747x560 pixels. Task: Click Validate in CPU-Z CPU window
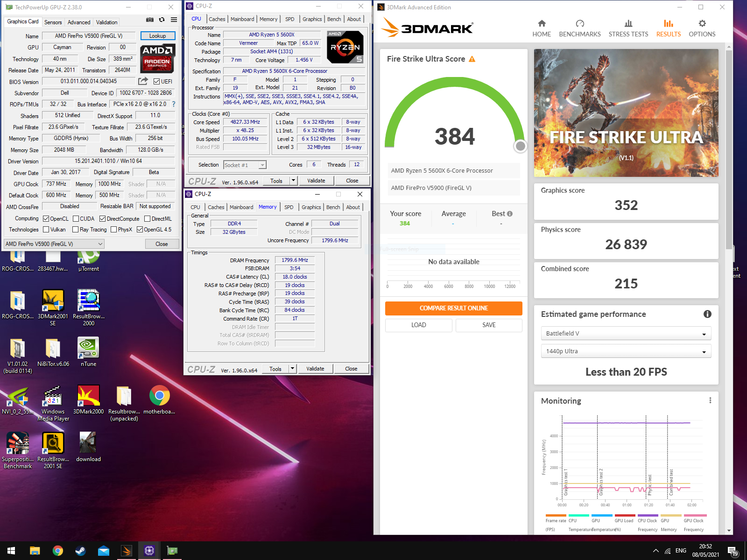pyautogui.click(x=316, y=181)
